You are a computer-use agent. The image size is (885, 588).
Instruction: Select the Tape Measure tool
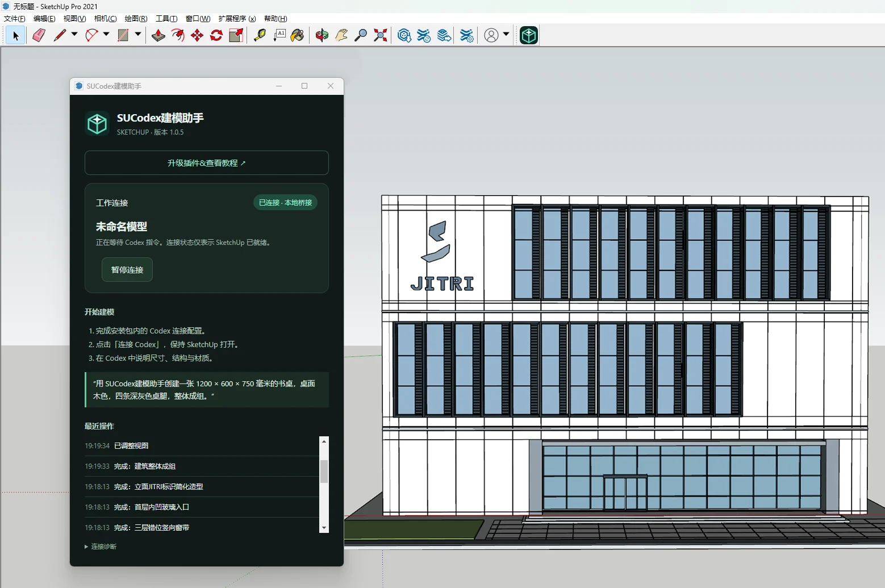pos(260,35)
